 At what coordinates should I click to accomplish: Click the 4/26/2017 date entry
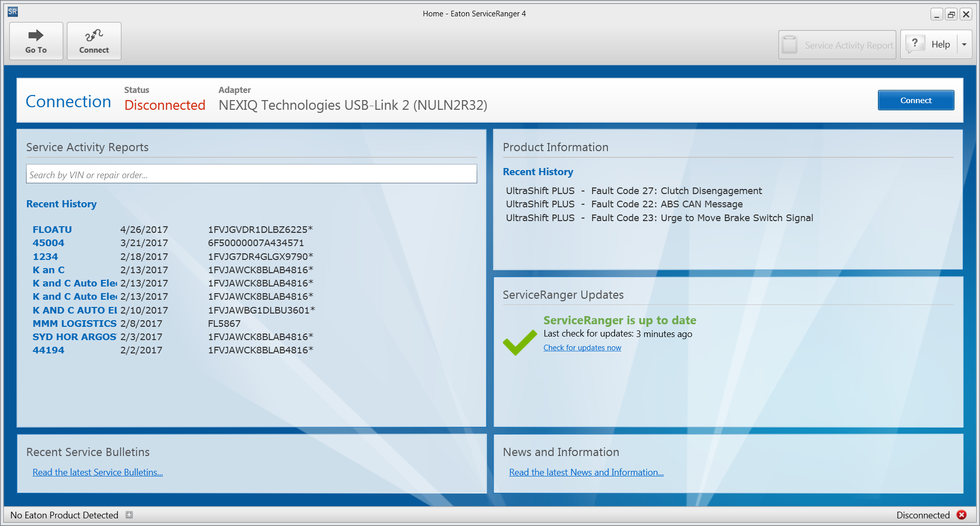(x=144, y=230)
